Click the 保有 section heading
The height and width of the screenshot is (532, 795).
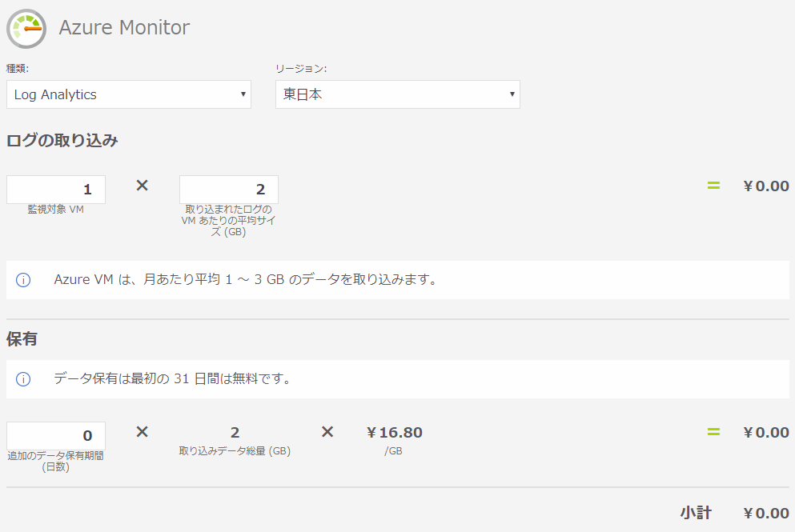[20, 338]
